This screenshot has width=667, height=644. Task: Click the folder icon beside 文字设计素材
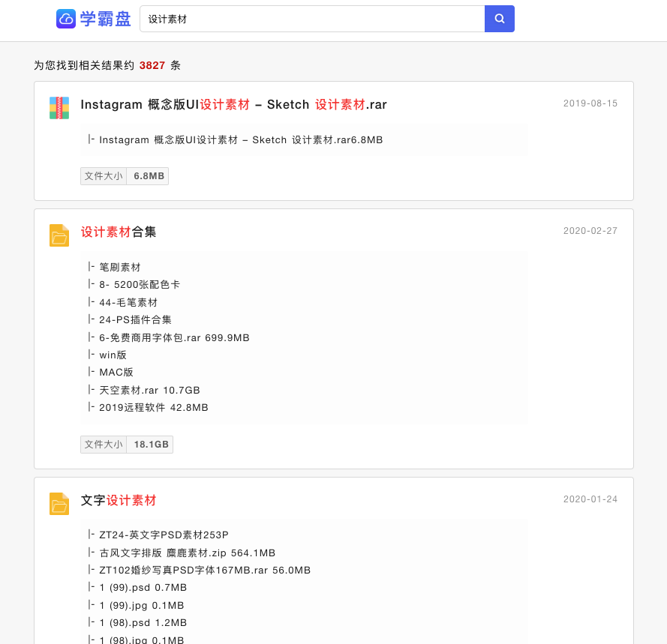(59, 504)
